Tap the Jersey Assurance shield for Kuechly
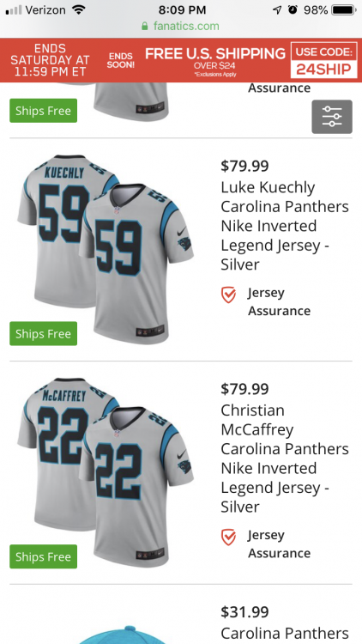362x644 pixels. click(x=229, y=295)
